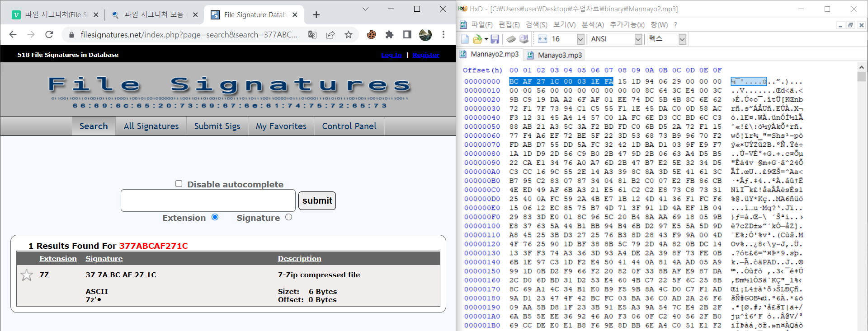Reload the filesignatures.net page
This screenshot has width=868, height=331.
[49, 35]
